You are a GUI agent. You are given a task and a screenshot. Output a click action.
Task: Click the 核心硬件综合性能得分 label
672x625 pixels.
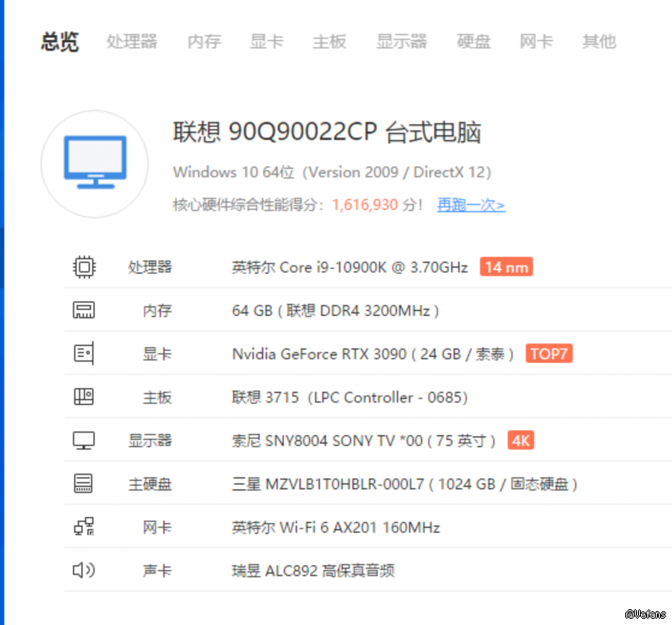pyautogui.click(x=249, y=204)
